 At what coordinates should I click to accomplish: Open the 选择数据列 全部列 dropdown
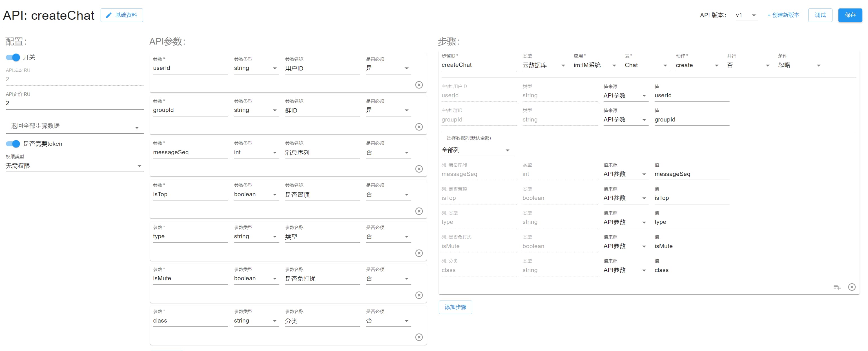pos(477,150)
